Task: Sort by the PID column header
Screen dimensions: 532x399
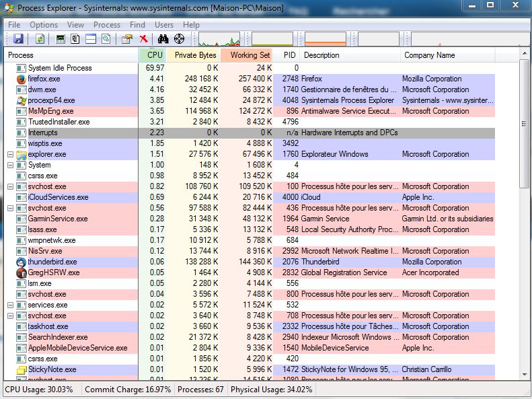Action: (287, 55)
